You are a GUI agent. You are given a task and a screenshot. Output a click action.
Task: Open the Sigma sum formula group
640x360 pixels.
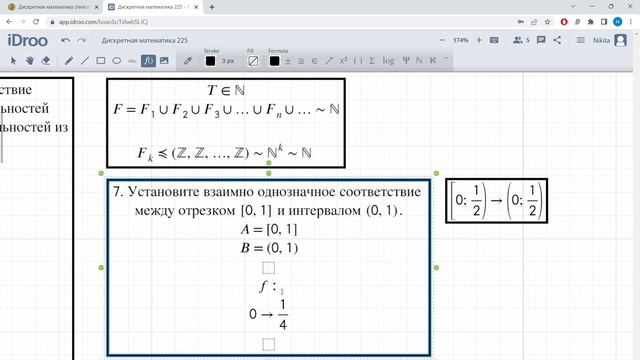click(372, 61)
